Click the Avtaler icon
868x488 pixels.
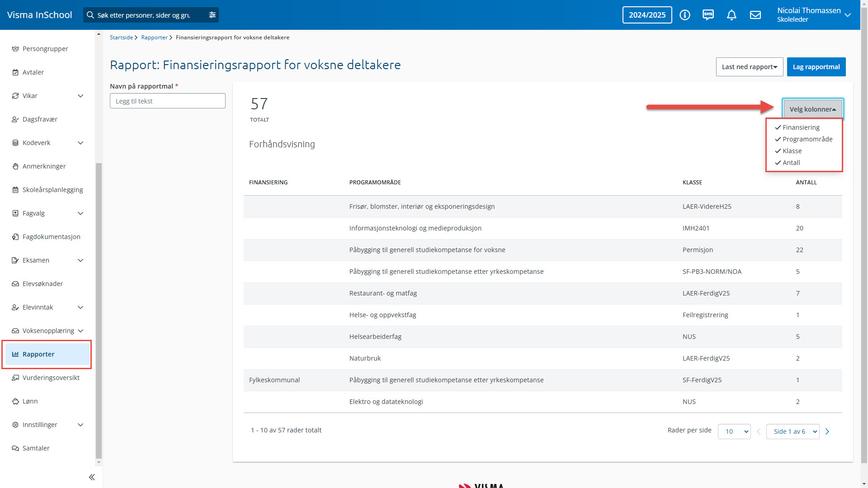click(x=15, y=72)
